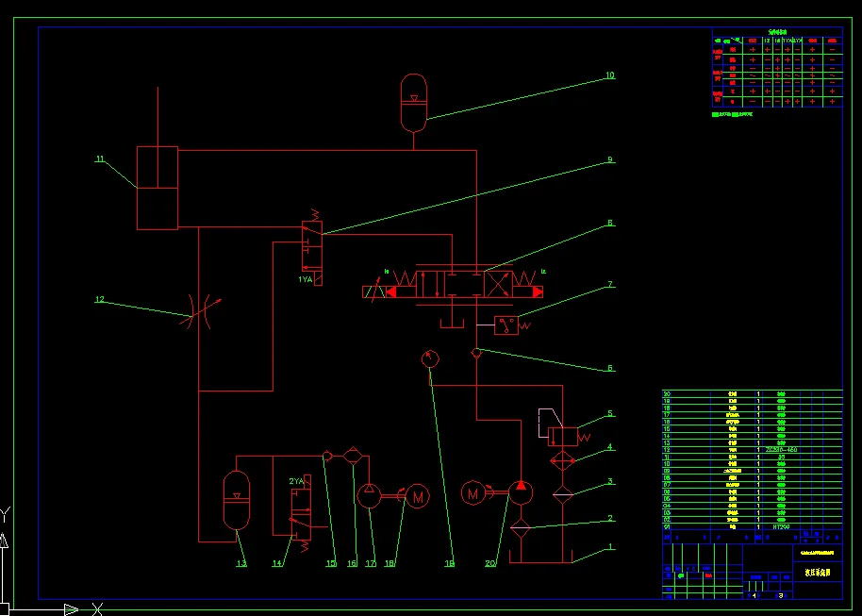The image size is (862, 616).
Task: Select the return filter symbol with callout 3
Action: pyautogui.click(x=562, y=494)
